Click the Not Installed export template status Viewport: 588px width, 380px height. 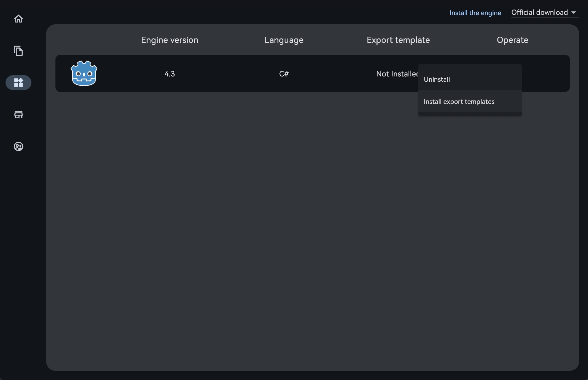tap(396, 74)
